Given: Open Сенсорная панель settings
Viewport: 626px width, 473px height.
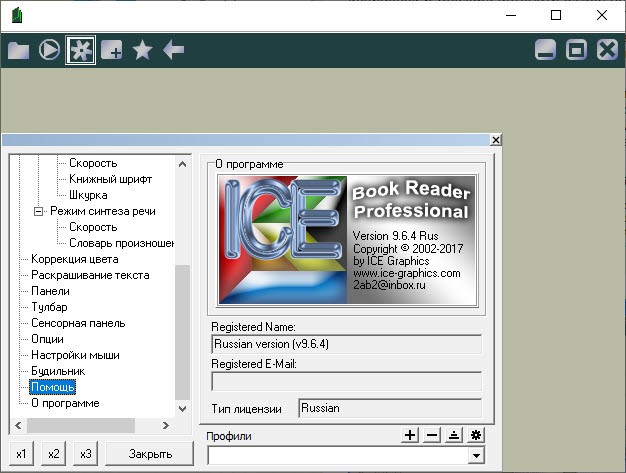Looking at the screenshot, I should [78, 323].
